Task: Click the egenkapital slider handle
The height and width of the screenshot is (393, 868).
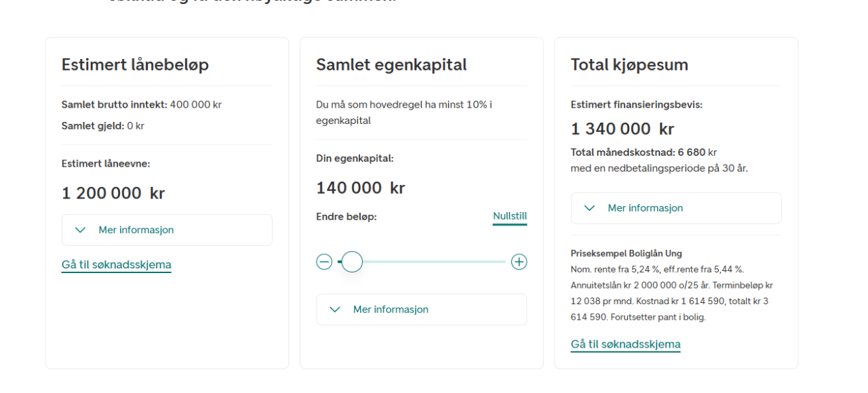Action: 352,262
